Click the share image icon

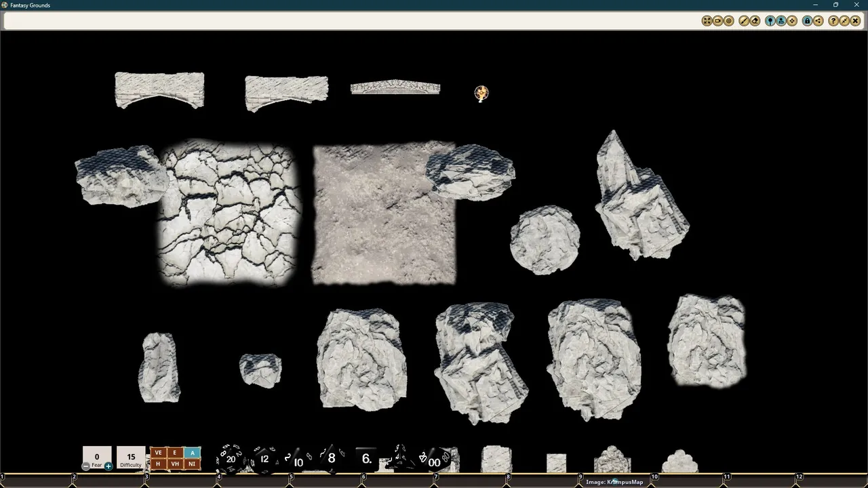click(x=818, y=21)
